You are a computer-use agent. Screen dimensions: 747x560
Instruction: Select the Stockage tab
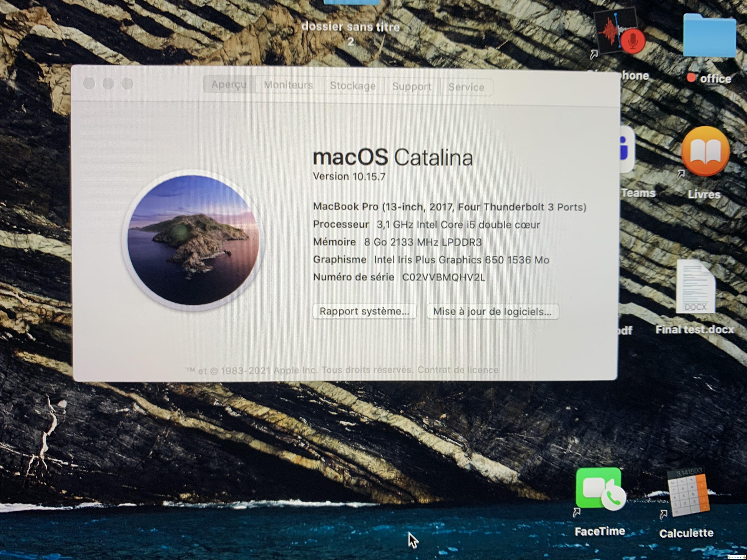(353, 86)
